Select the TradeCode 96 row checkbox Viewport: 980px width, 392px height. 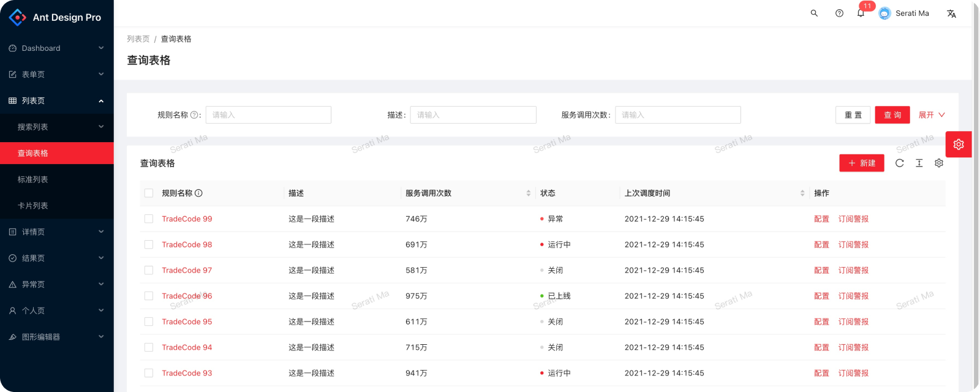tap(149, 296)
